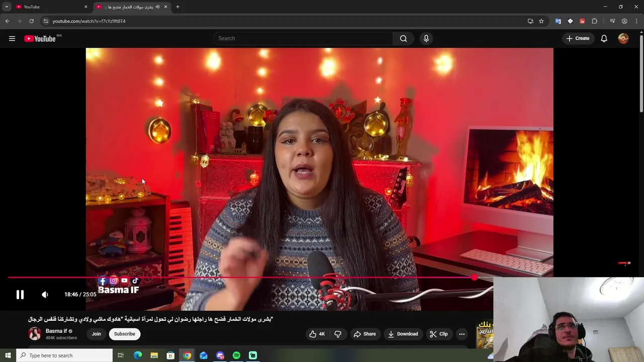644x362 pixels.
Task: Open the Extensions puzzle menu
Action: click(x=594, y=21)
